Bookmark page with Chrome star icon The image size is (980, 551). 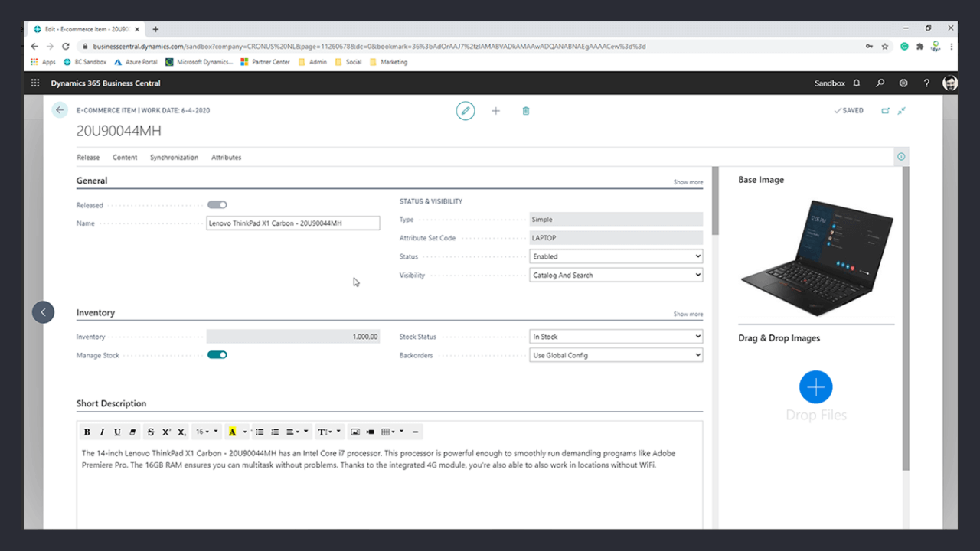885,46
